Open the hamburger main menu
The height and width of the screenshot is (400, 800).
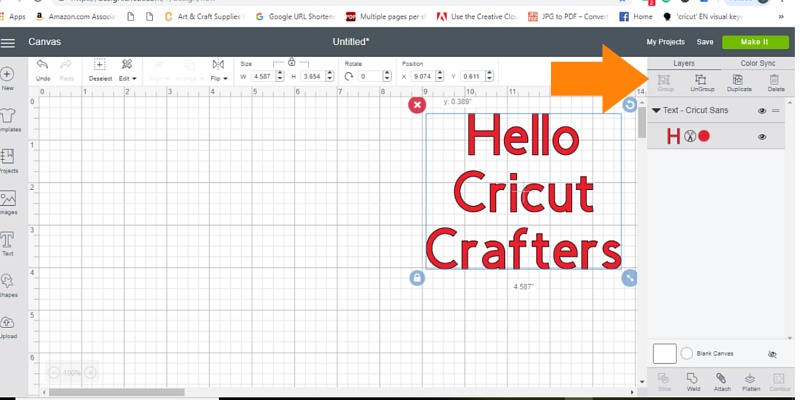tap(8, 42)
